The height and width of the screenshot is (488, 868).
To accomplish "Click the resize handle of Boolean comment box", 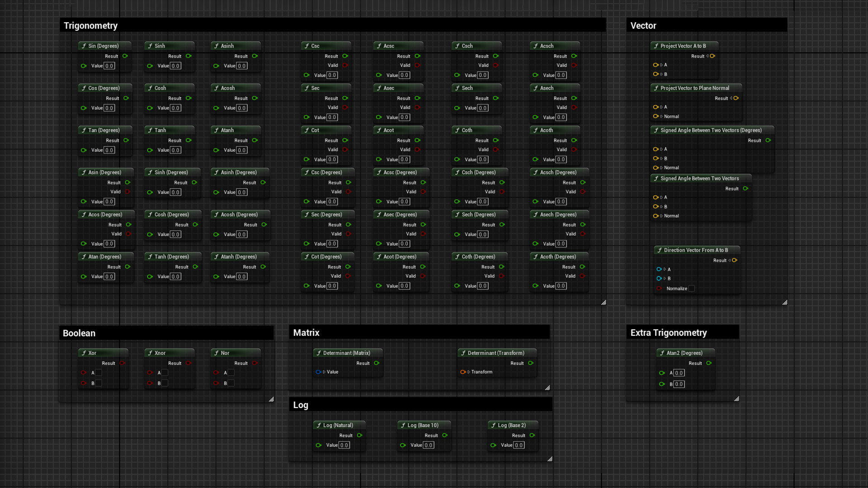I will pyautogui.click(x=271, y=399).
